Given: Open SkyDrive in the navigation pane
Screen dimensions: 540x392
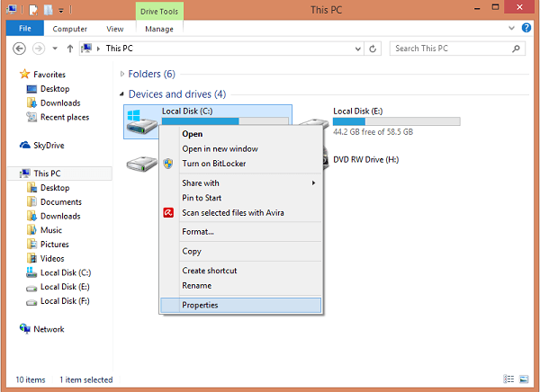Looking at the screenshot, I should tap(49, 146).
